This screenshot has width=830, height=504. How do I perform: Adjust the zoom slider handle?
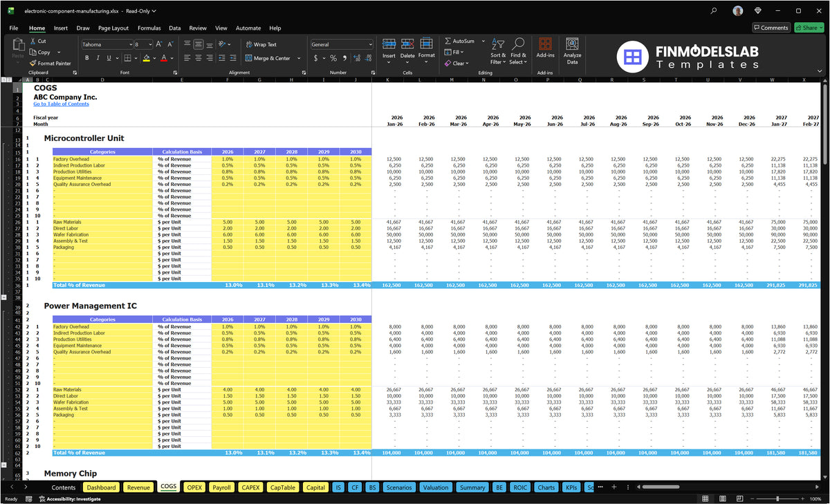coord(778,498)
